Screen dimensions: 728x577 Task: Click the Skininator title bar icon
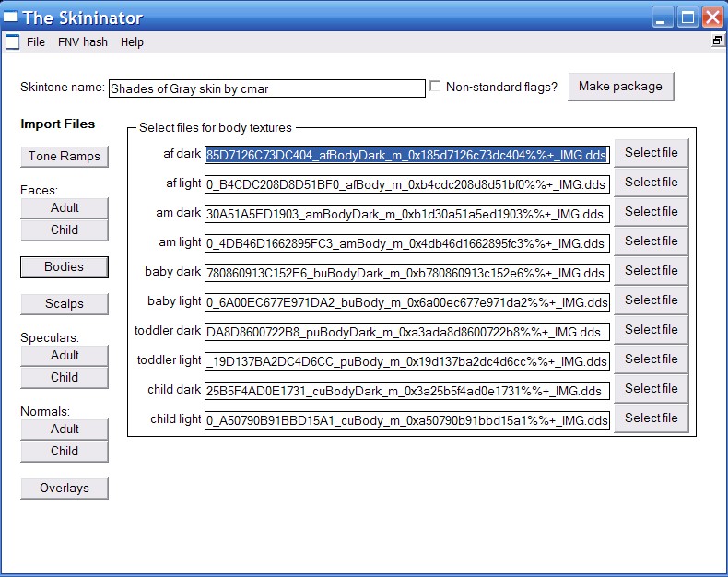pos(10,18)
